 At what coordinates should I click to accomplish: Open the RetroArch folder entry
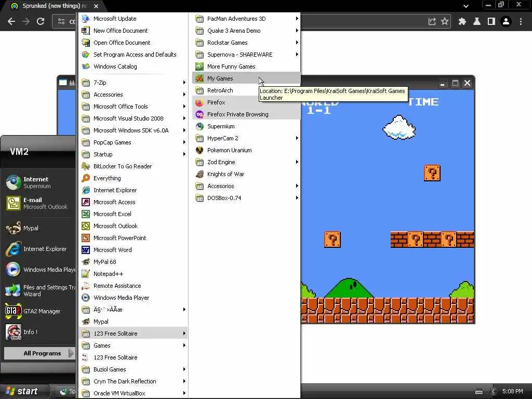point(246,90)
